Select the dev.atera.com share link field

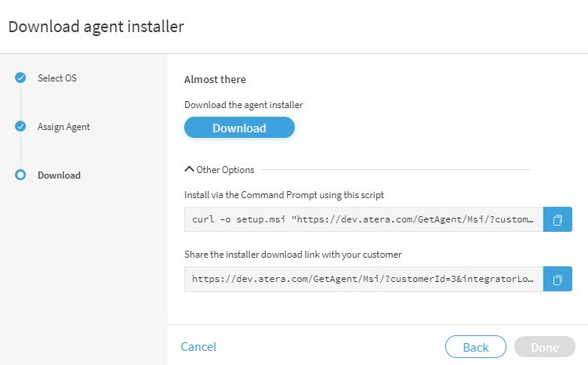pos(363,279)
